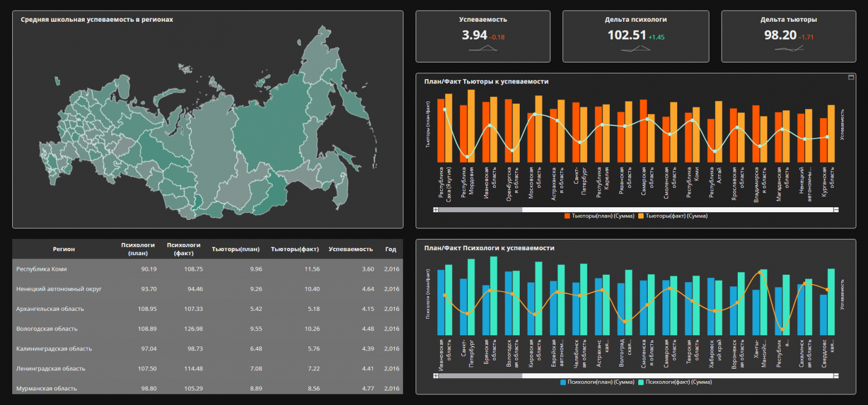This screenshot has height=405, width=868.
Task: Click the Тьюторы(факт) column header
Action: 295,249
